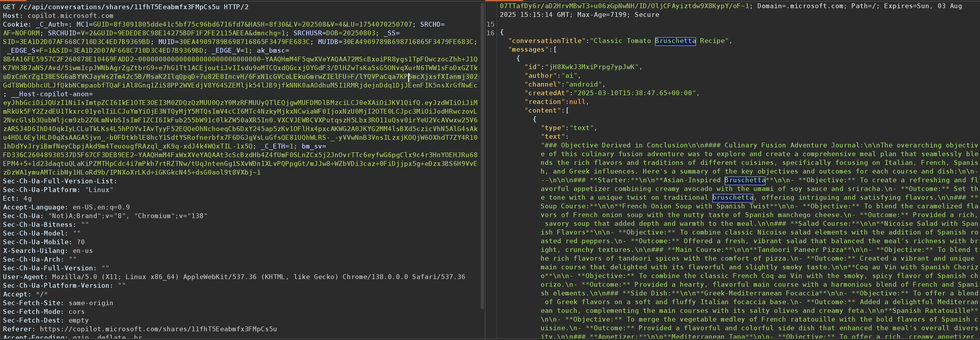Viewport: 980px width, 340px height.
Task: Click highlighted lowercase bruschetta match
Action: click(732, 198)
